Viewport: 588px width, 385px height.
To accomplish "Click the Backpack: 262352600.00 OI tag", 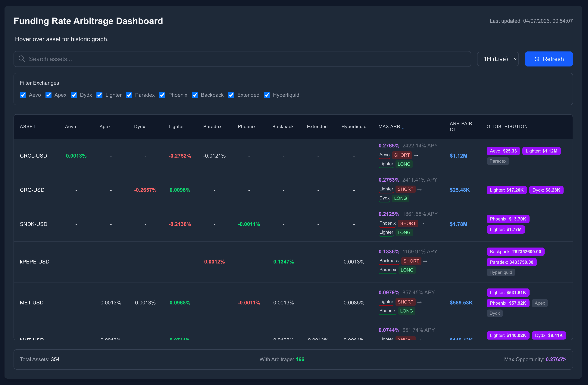I will pos(515,252).
